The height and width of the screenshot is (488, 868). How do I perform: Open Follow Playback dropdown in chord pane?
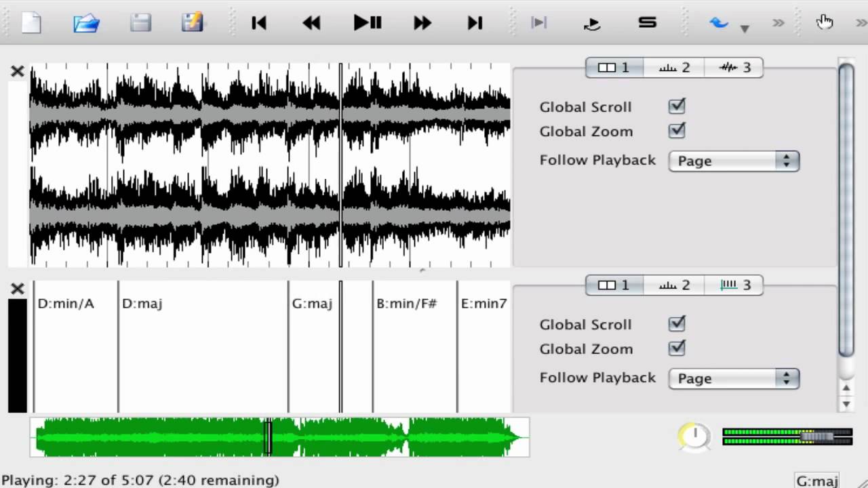(x=734, y=379)
